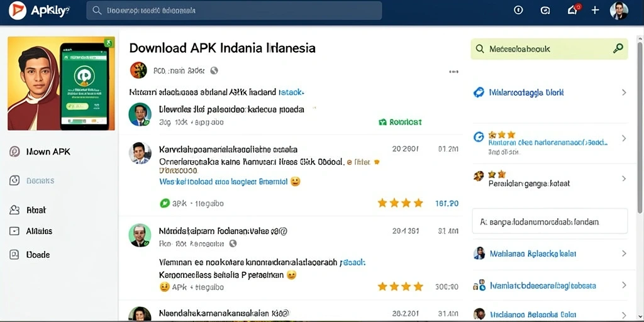The image size is (644, 322).
Task: Follow the blue 'rjeaod' link
Action: [x=353, y=262]
